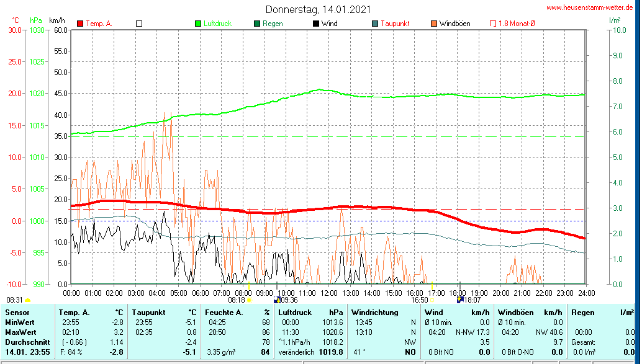Viewport: 642px width, 364px height.
Task: Click the veränderlich pressure trend text
Action: [x=296, y=352]
